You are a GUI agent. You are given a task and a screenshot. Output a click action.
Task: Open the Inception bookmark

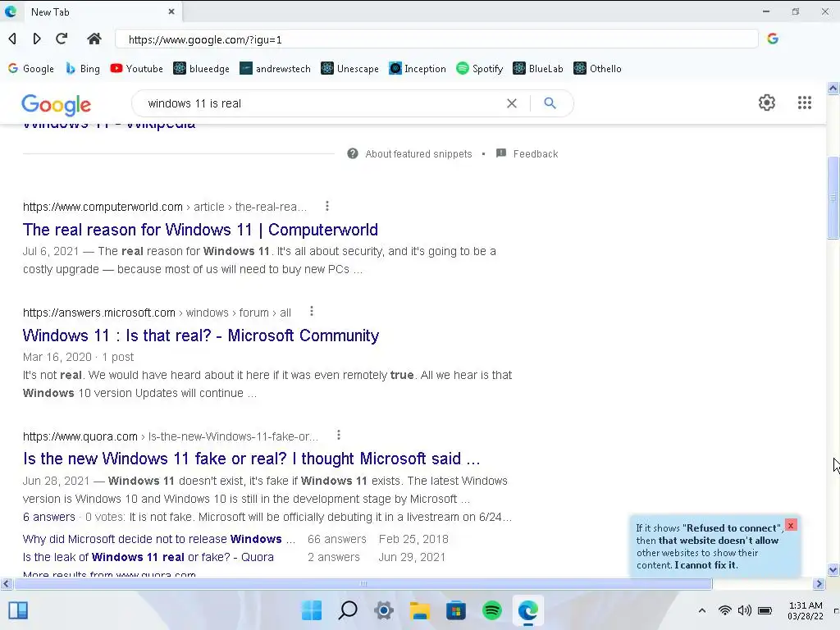pyautogui.click(x=418, y=69)
